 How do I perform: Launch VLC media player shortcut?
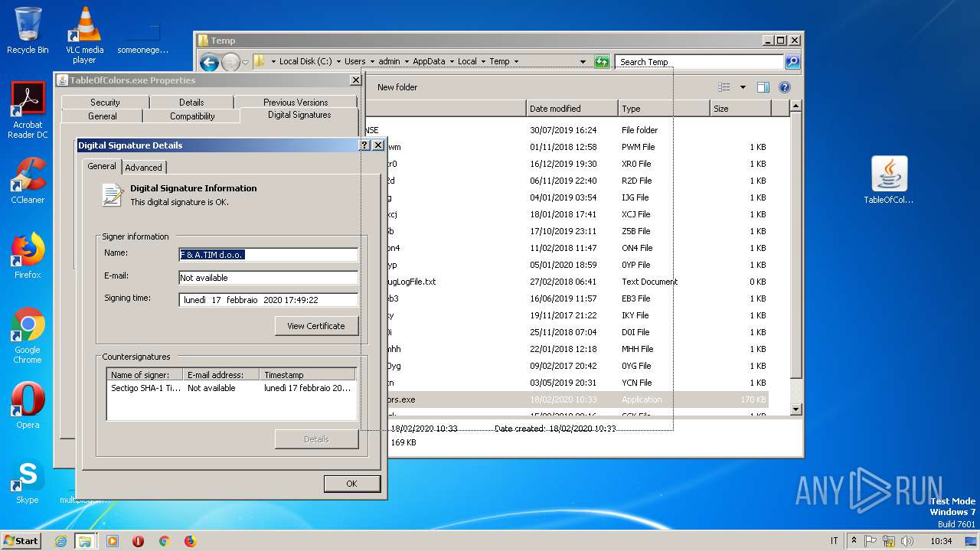click(x=84, y=35)
